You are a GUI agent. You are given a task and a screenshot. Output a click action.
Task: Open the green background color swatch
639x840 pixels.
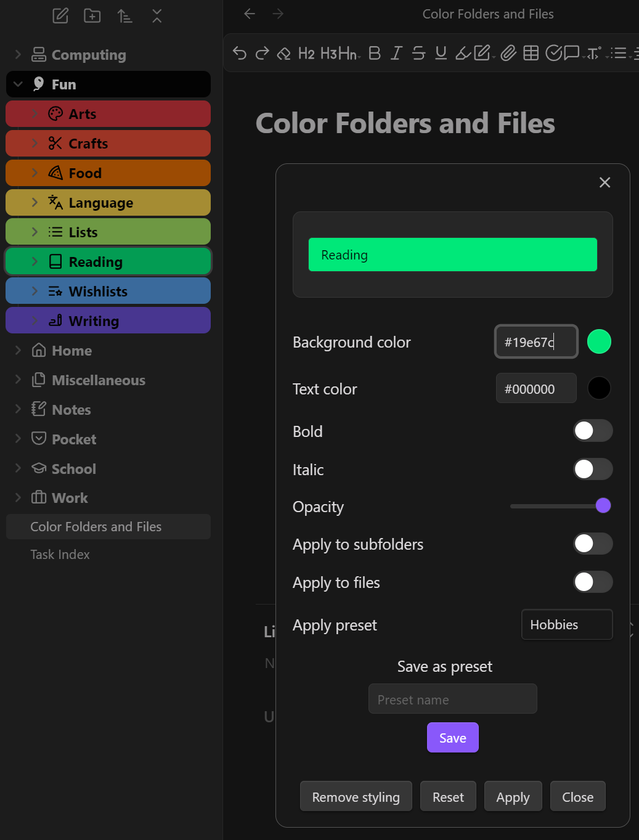599,341
